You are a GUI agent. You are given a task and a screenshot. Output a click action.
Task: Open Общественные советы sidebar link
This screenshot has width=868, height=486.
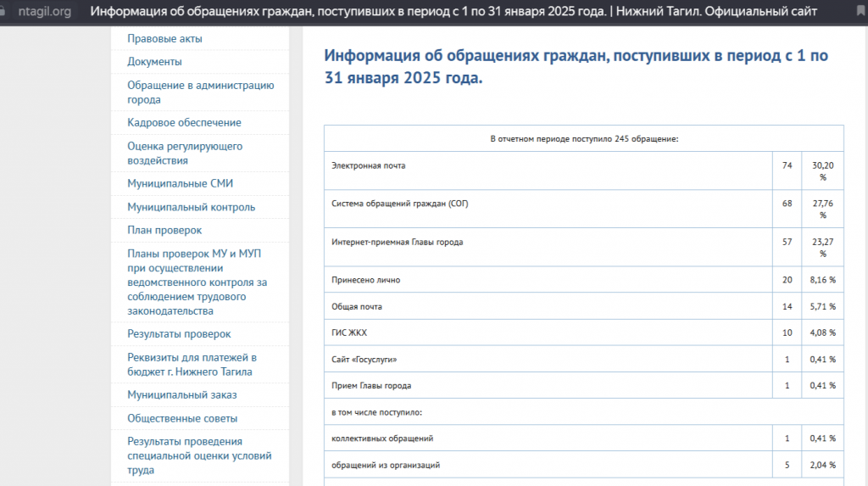tap(182, 418)
